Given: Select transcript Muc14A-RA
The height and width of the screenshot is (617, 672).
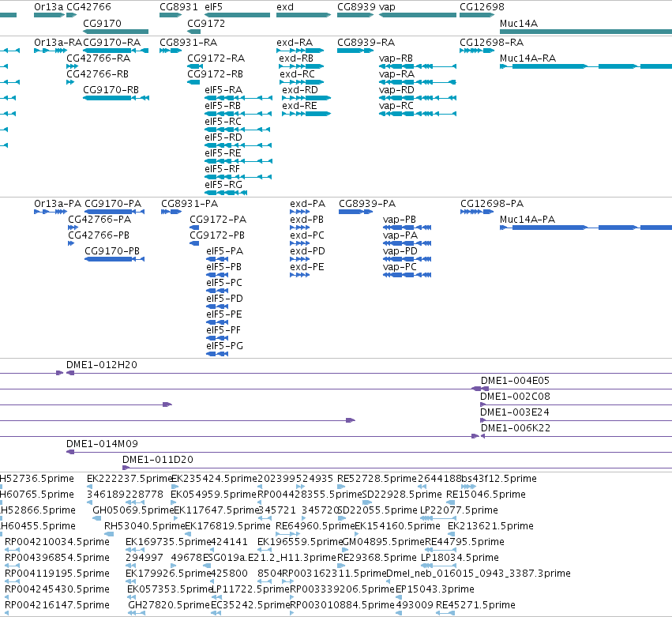Looking at the screenshot, I should (x=586, y=66).
